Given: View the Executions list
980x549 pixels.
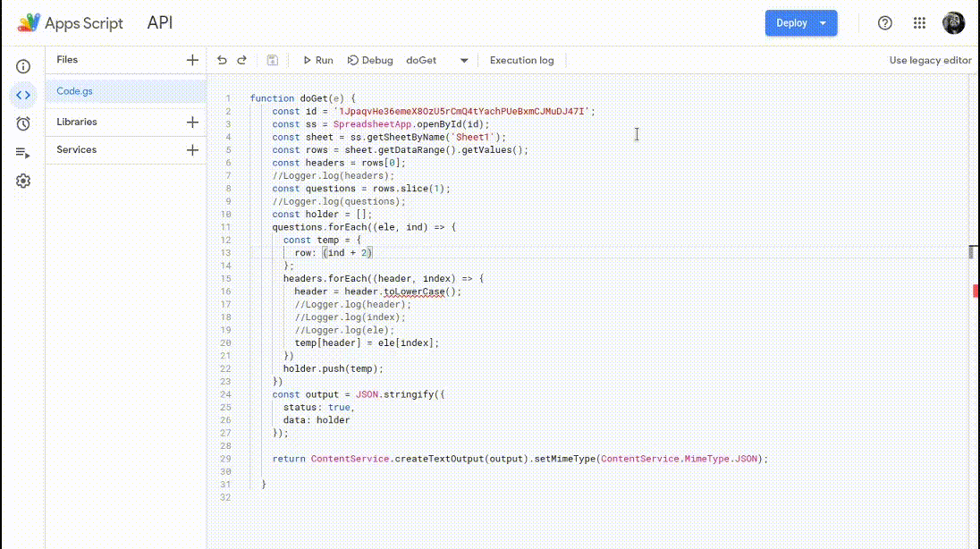Looking at the screenshot, I should coord(23,150).
